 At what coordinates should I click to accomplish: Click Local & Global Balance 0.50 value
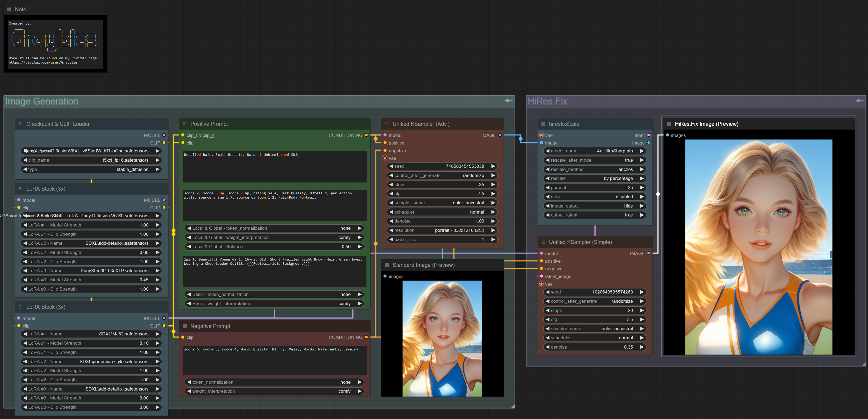[274, 247]
